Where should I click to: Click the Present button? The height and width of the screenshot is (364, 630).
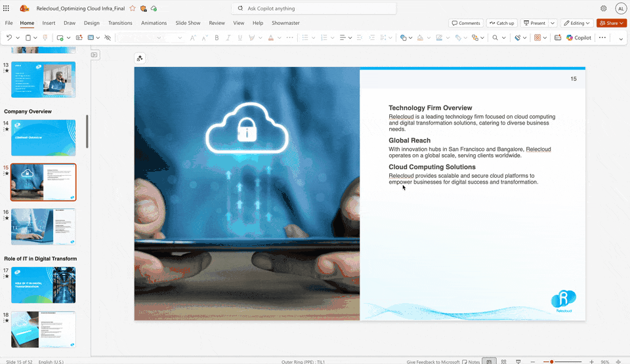pyautogui.click(x=534, y=23)
